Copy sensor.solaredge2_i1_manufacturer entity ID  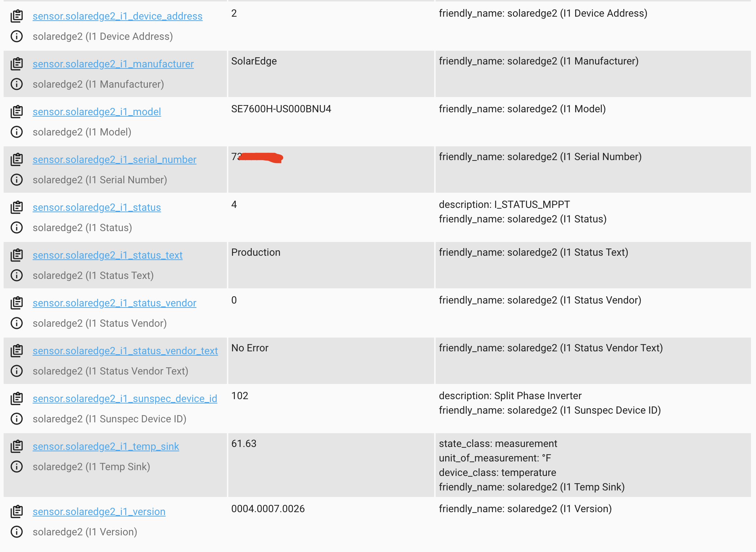17,64
